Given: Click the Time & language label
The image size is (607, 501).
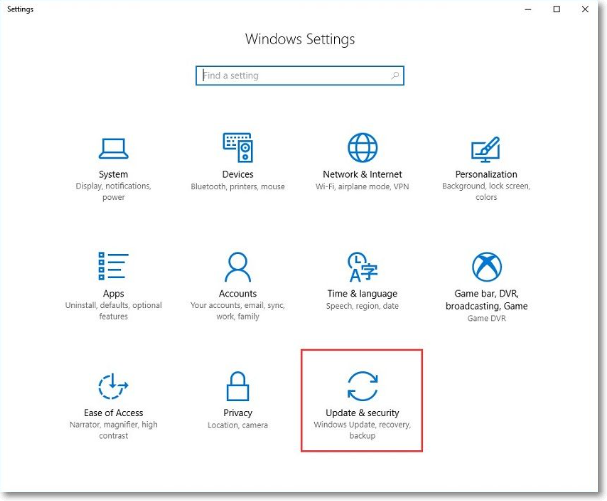Looking at the screenshot, I should [362, 294].
